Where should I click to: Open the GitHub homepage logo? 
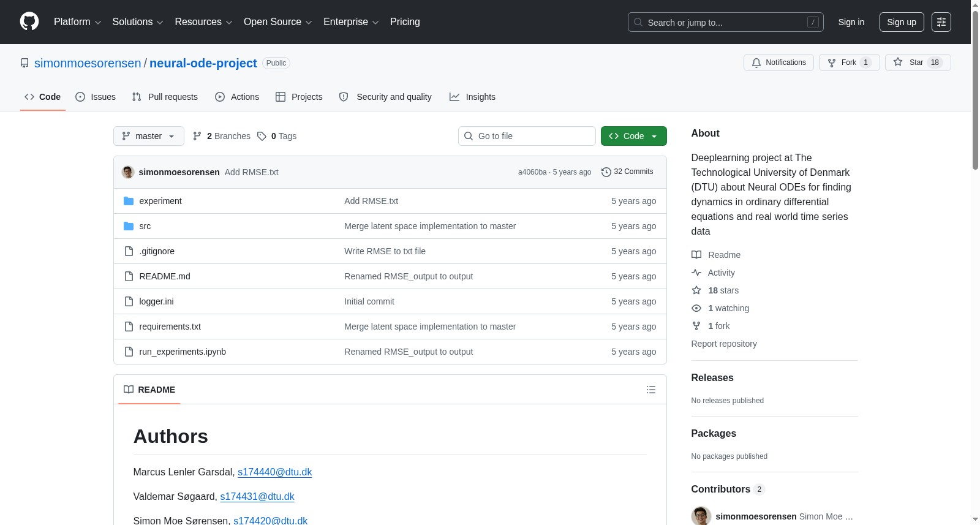click(29, 22)
